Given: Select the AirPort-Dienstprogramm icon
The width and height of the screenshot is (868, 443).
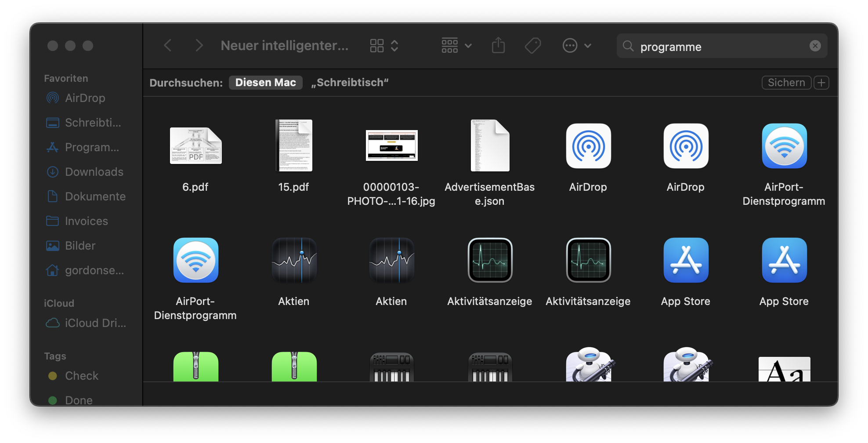Looking at the screenshot, I should coord(784,146).
